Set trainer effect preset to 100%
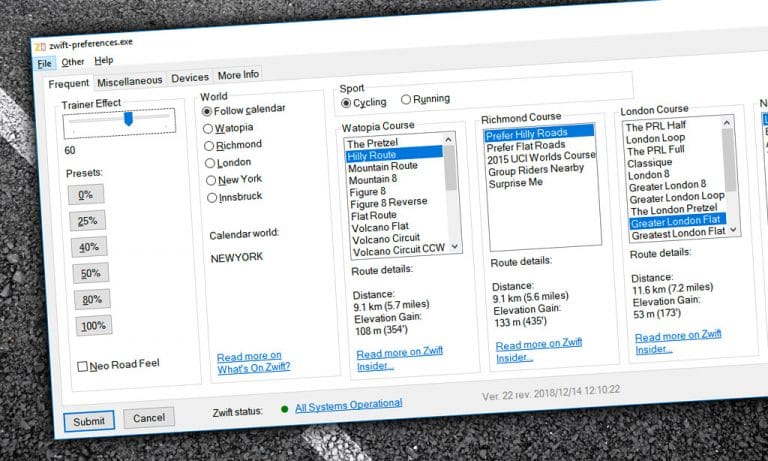The width and height of the screenshot is (768, 461). pyautogui.click(x=94, y=326)
